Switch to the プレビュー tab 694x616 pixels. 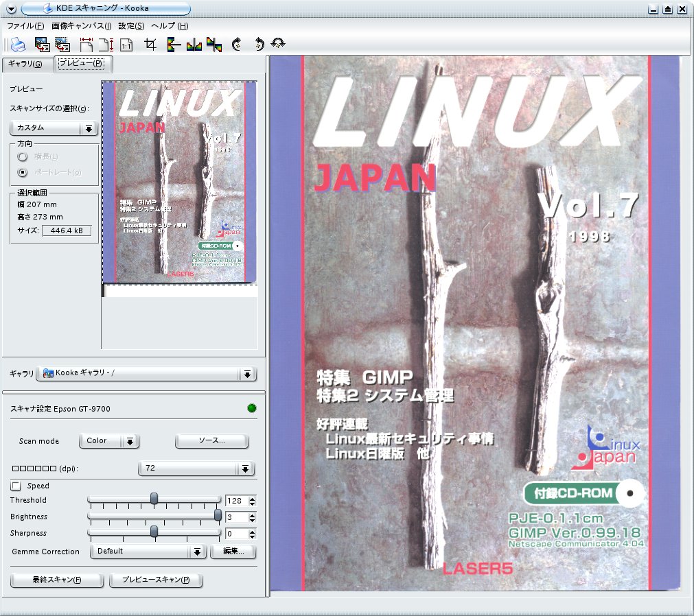pyautogui.click(x=82, y=63)
